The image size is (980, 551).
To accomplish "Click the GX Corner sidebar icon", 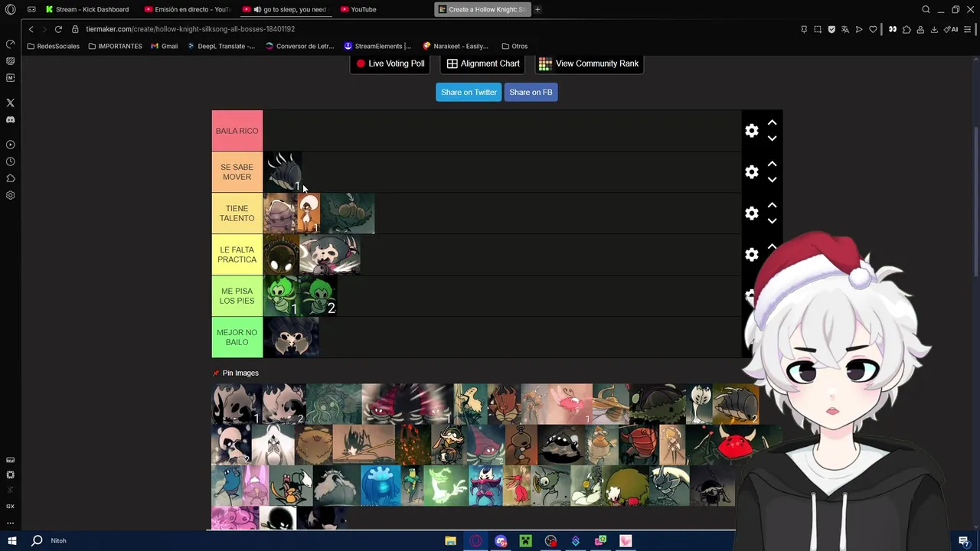I will 10,506.
